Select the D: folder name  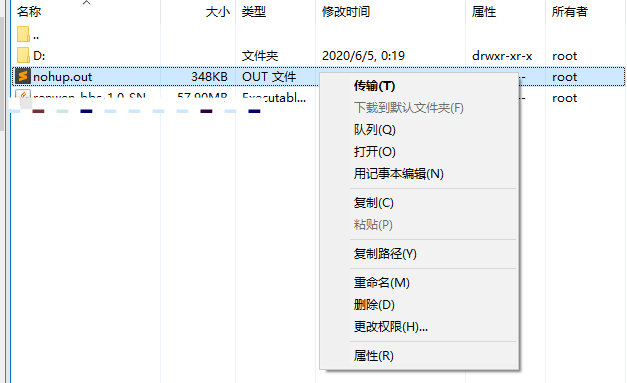[39, 56]
